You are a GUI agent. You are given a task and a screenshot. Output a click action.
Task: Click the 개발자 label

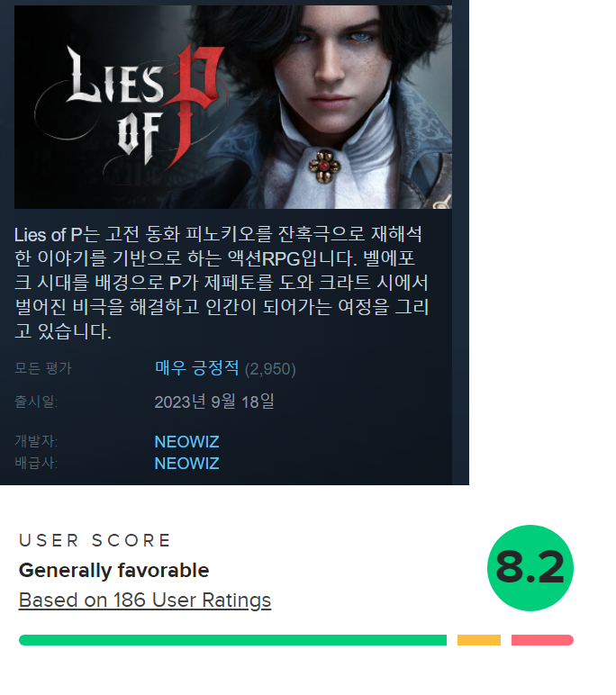click(36, 441)
